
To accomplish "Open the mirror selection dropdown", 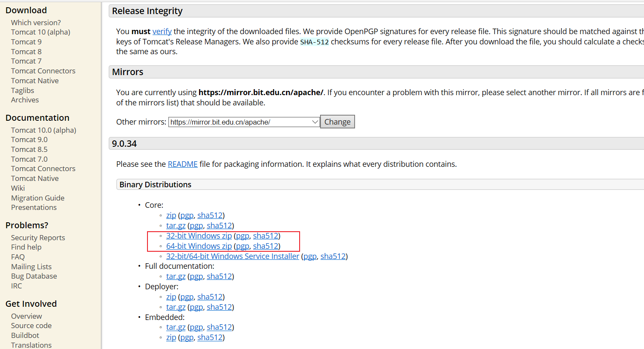I will coord(244,122).
